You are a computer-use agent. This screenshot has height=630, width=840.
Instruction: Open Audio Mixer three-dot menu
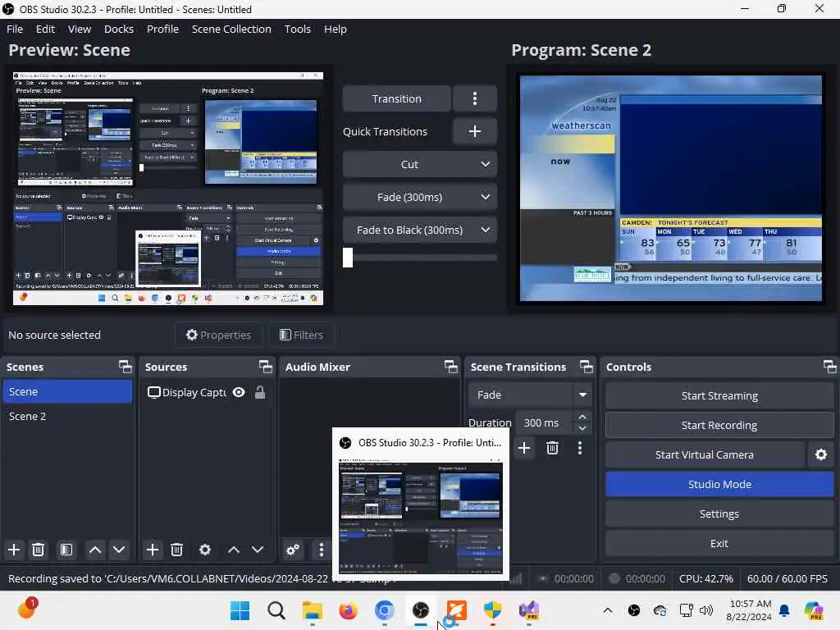click(x=321, y=550)
